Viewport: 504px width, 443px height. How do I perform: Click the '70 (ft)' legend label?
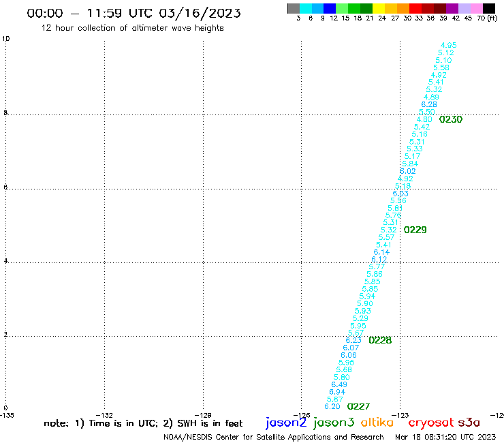pyautogui.click(x=487, y=18)
